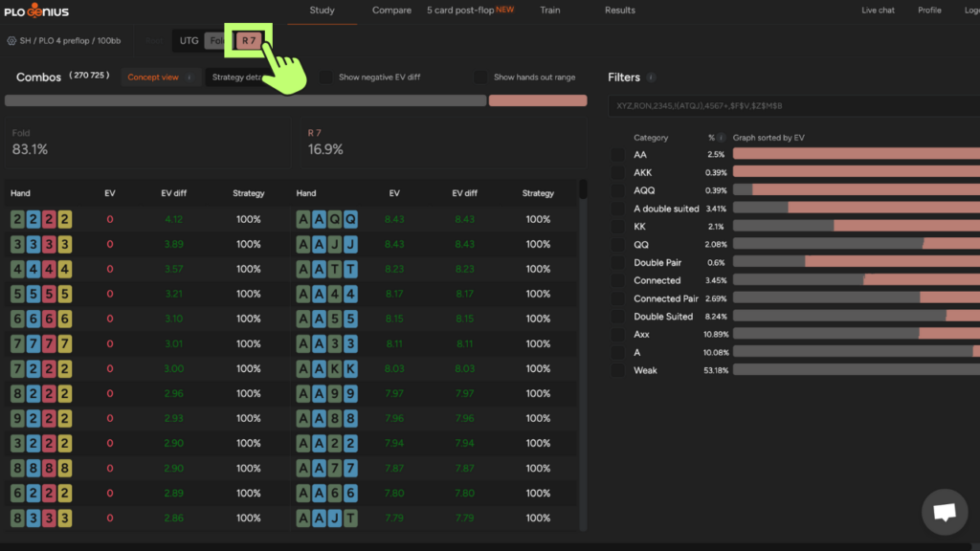Sort Fold table by EV diff header
The height and width of the screenshot is (551, 980).
pyautogui.click(x=174, y=193)
